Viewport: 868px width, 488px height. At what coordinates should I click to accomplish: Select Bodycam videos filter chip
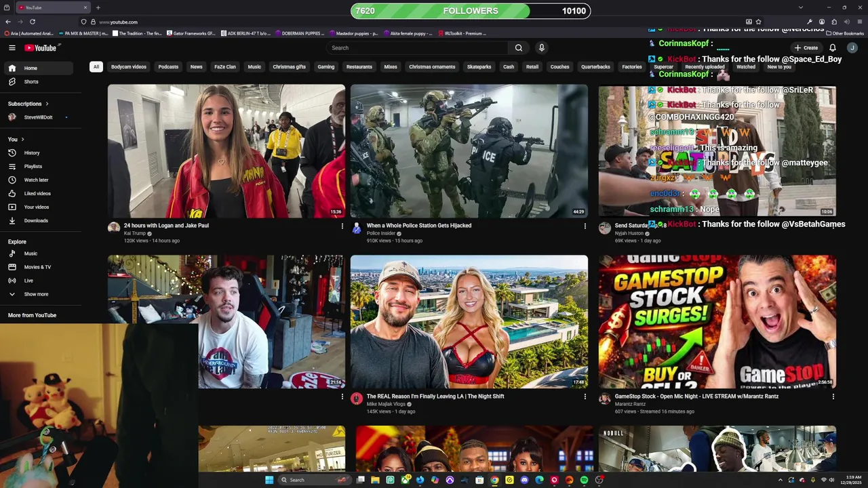click(x=129, y=66)
